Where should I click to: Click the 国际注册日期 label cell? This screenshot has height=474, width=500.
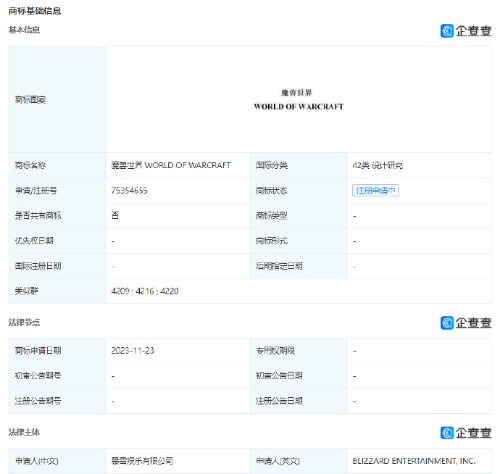tap(57, 266)
